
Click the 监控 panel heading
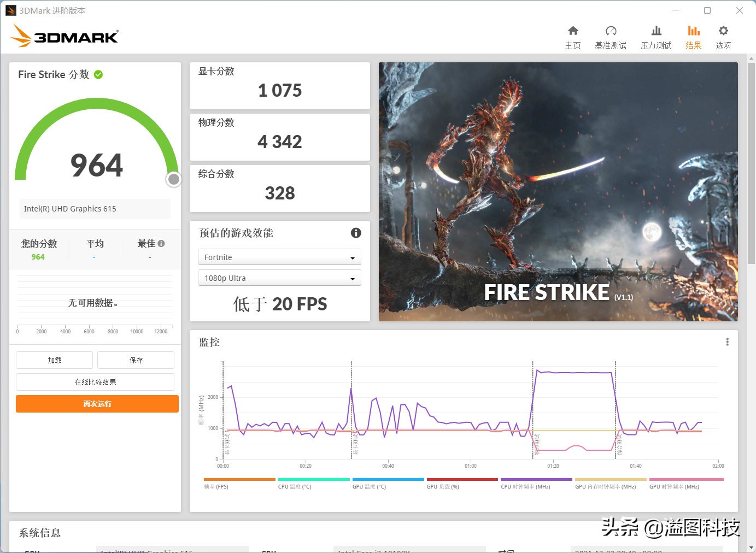pos(209,342)
